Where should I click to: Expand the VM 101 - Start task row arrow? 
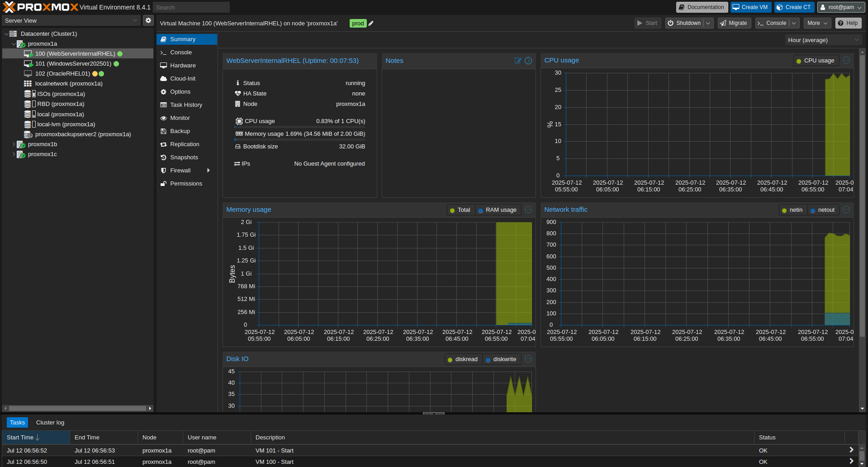pos(851,450)
